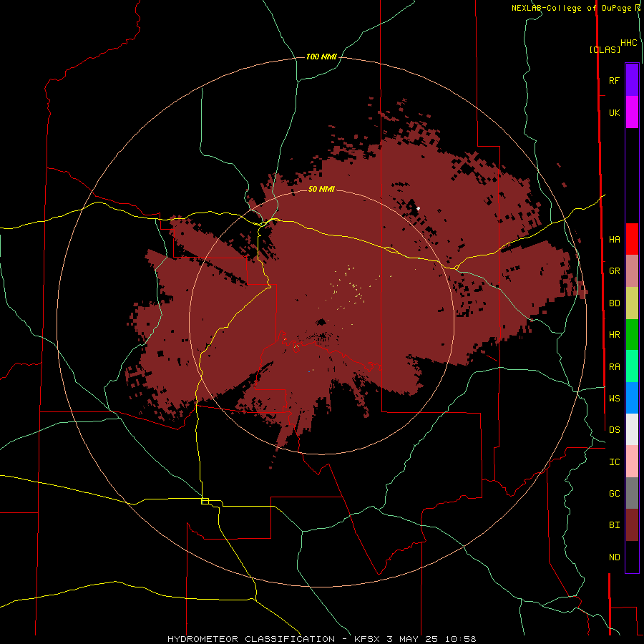The image size is (644, 644).
Task: Click the WS legend label
Action: (614, 398)
